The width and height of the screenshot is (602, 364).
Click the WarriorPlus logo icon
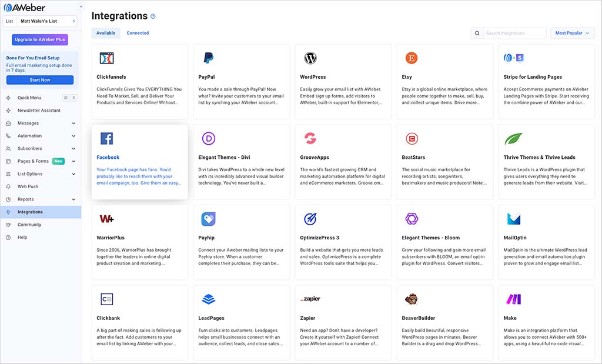point(107,219)
